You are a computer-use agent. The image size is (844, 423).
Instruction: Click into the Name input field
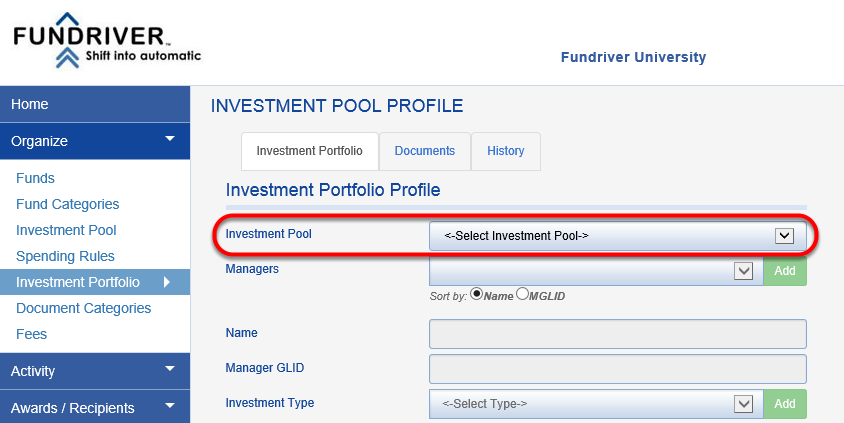(x=618, y=334)
